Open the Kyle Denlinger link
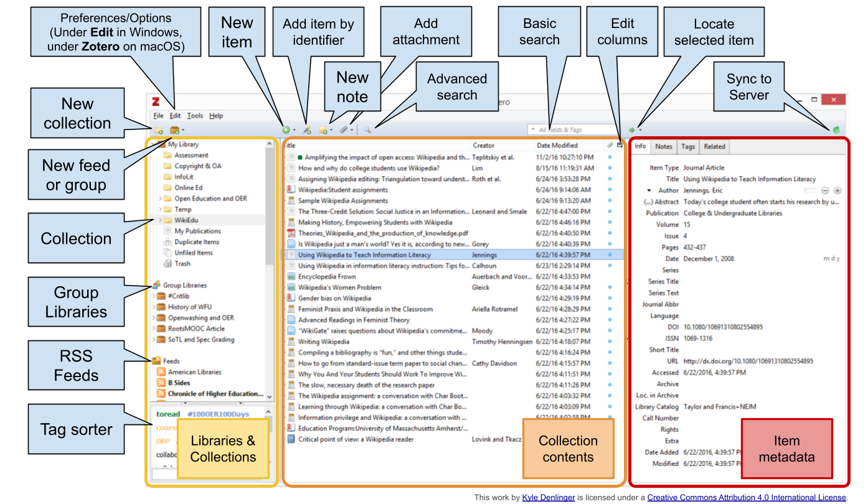Image resolution: width=868 pixels, height=504 pixels. [549, 497]
